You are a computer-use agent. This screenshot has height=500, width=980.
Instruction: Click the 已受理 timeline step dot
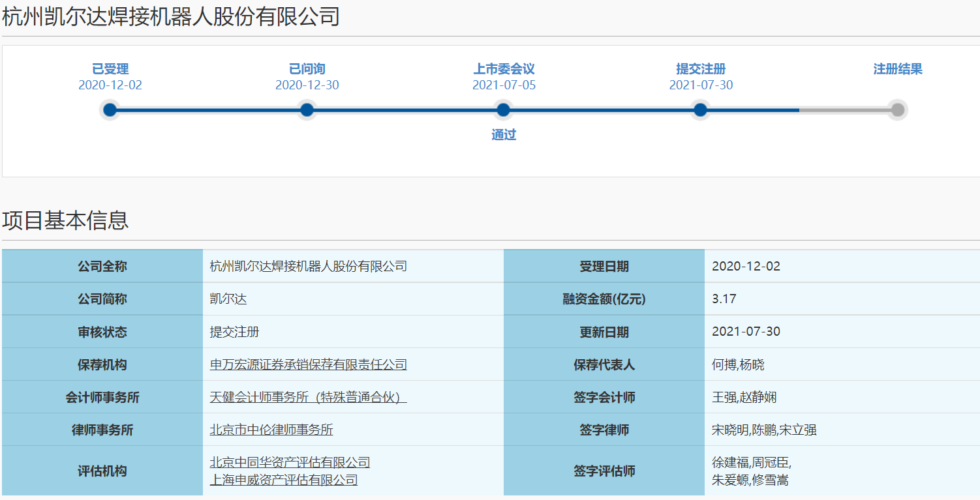point(110,110)
